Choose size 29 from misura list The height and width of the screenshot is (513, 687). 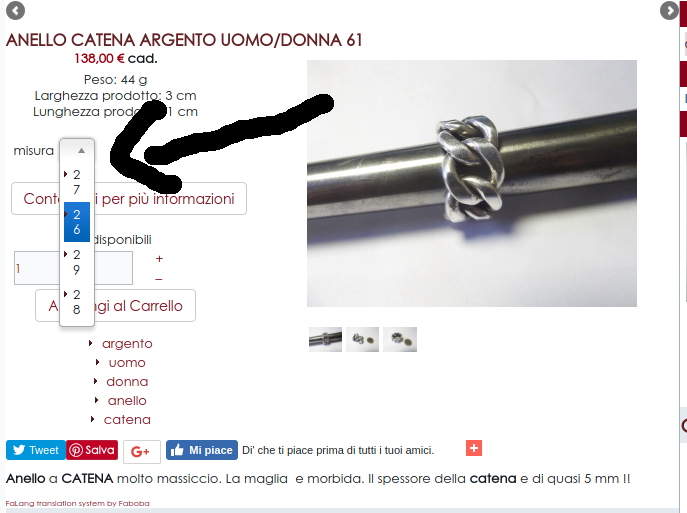(x=77, y=262)
